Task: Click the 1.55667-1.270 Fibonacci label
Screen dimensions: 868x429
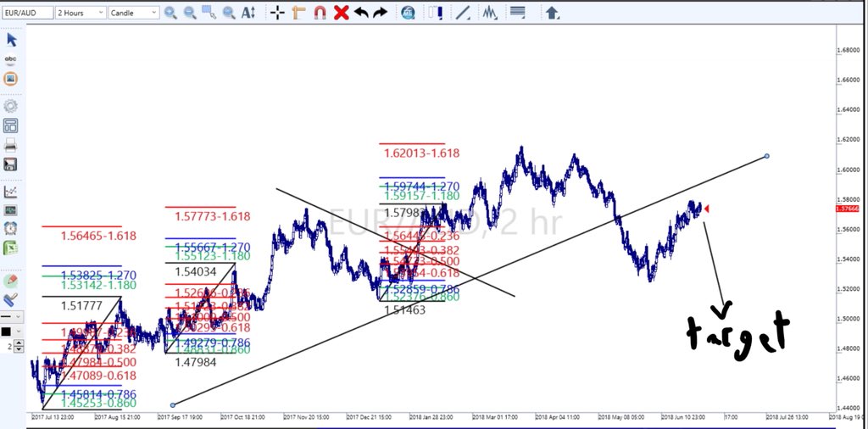Action: (x=213, y=248)
